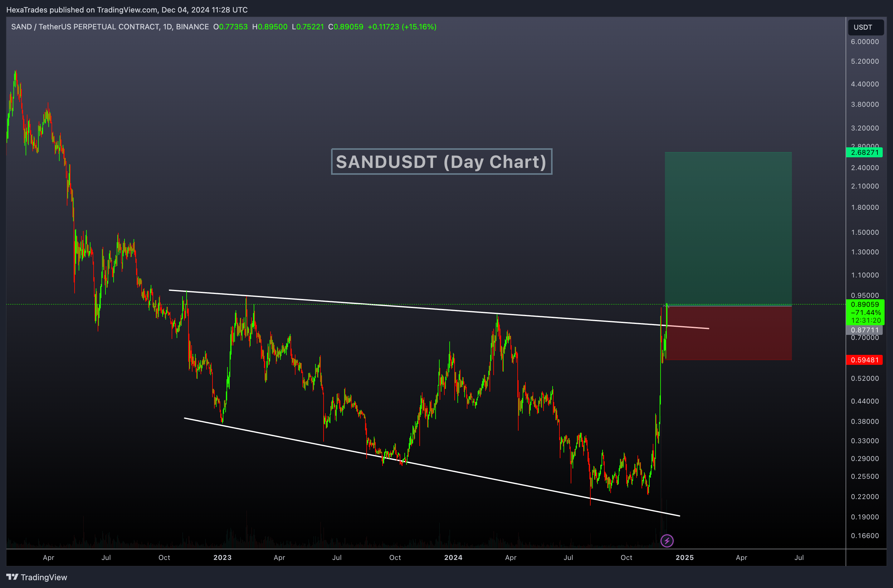Click the 2023 label on the time axis
This screenshot has width=893, height=588.
coord(222,557)
